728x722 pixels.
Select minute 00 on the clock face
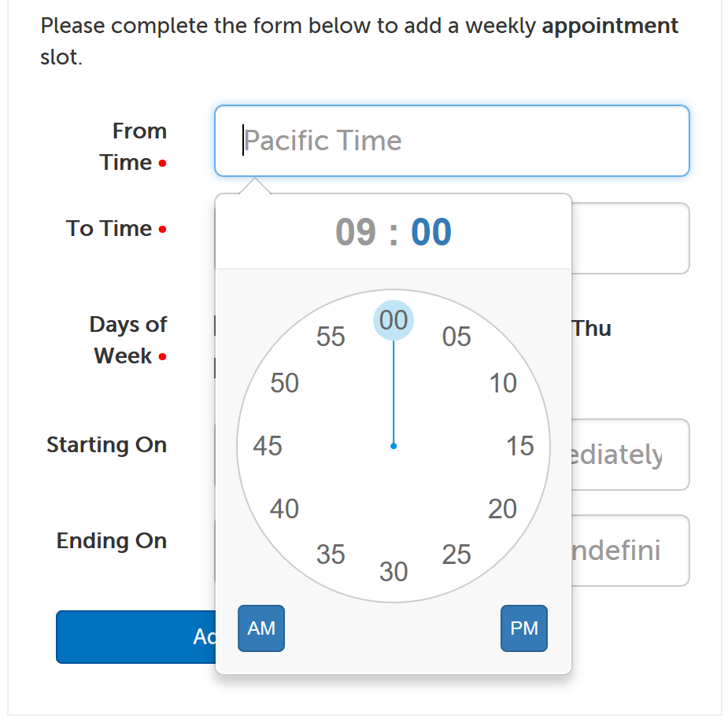click(393, 319)
